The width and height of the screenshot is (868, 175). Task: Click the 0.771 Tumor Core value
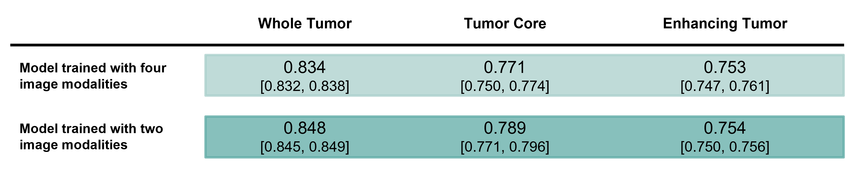(x=505, y=67)
